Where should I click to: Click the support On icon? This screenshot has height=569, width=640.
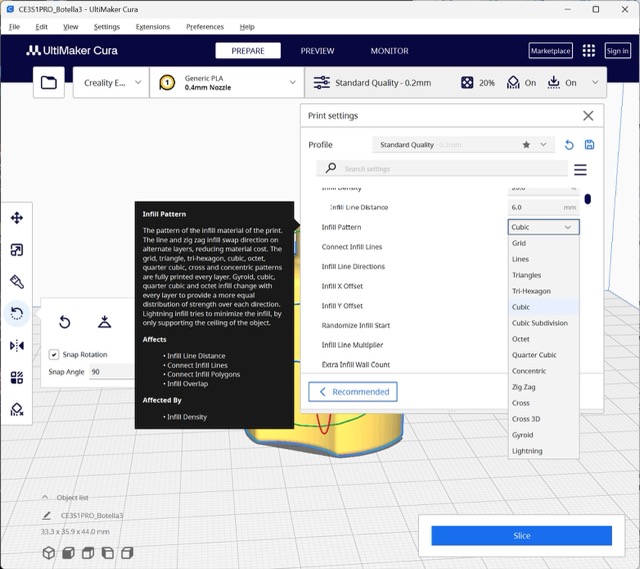tap(513, 82)
